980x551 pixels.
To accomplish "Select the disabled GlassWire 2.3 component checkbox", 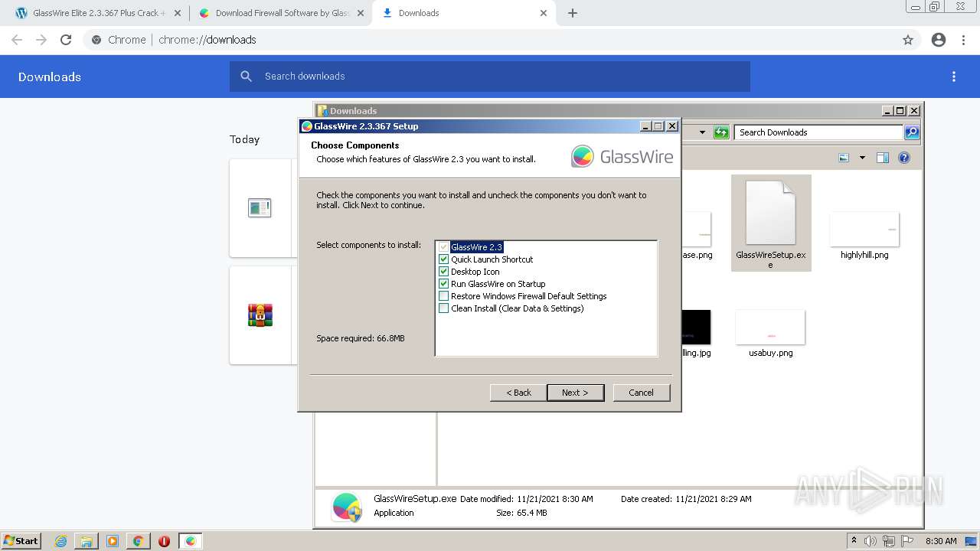I will [x=443, y=247].
